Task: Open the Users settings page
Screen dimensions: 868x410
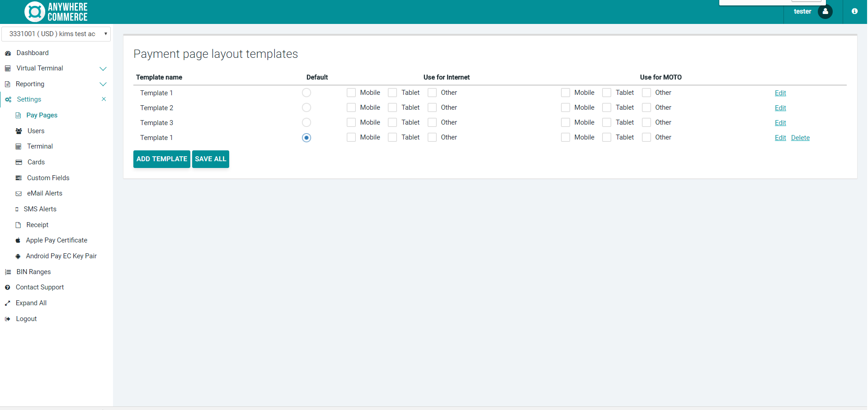Action: point(36,131)
